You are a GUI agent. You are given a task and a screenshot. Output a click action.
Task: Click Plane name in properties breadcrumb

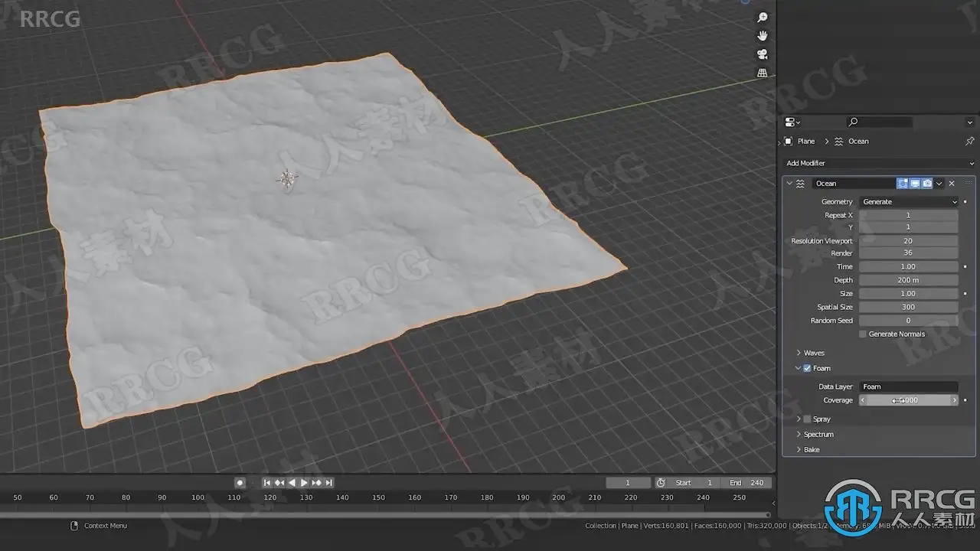pyautogui.click(x=806, y=142)
